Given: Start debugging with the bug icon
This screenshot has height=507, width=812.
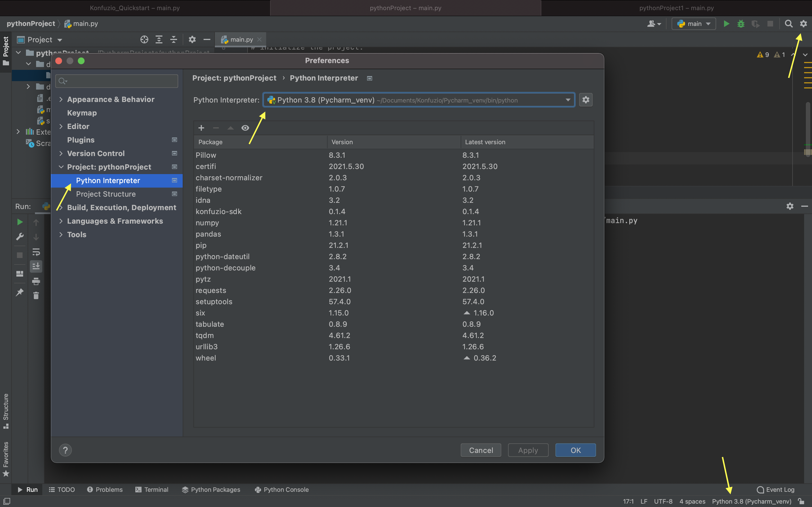Looking at the screenshot, I should tap(741, 23).
